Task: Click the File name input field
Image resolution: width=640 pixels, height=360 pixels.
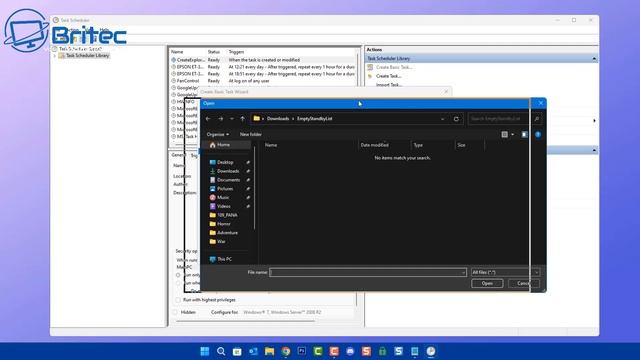Action: point(364,273)
